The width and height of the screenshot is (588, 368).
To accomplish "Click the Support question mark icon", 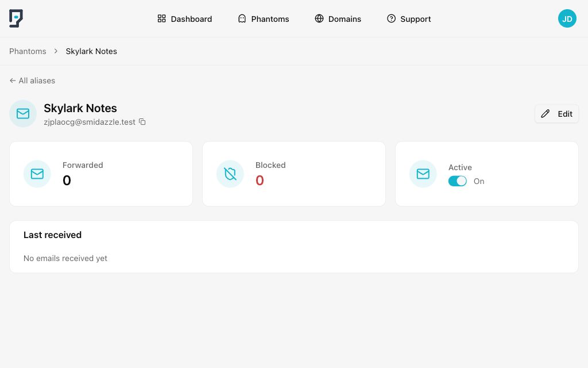I will click(391, 18).
